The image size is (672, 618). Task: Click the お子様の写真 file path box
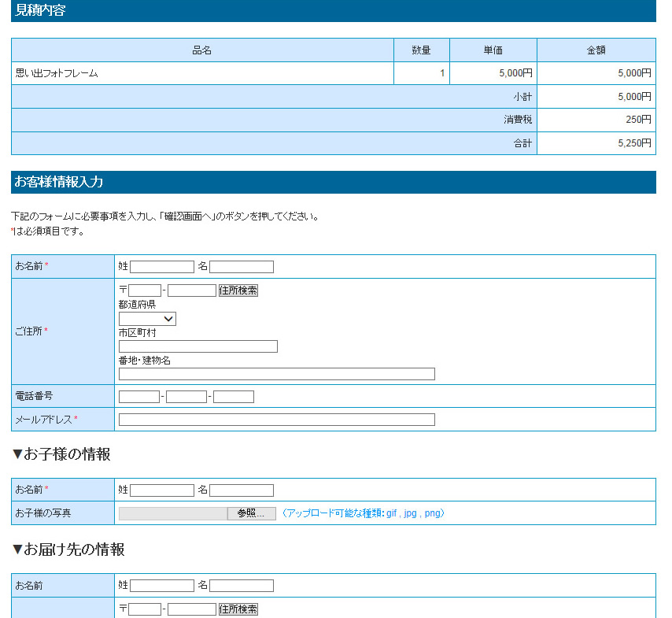[x=173, y=513]
